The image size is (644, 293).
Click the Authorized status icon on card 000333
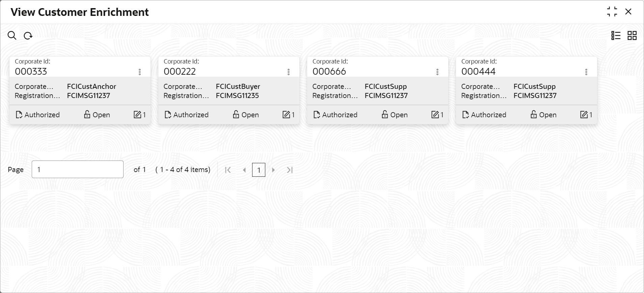point(20,115)
